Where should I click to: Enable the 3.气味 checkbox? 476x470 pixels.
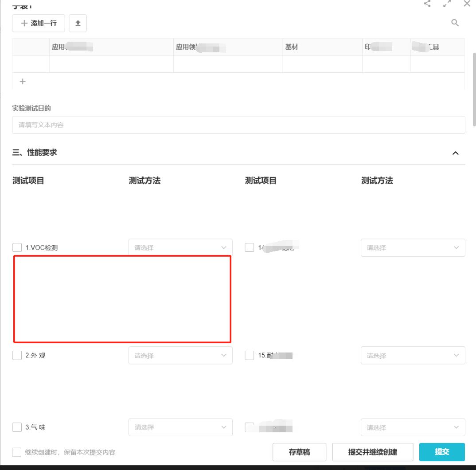click(x=17, y=427)
